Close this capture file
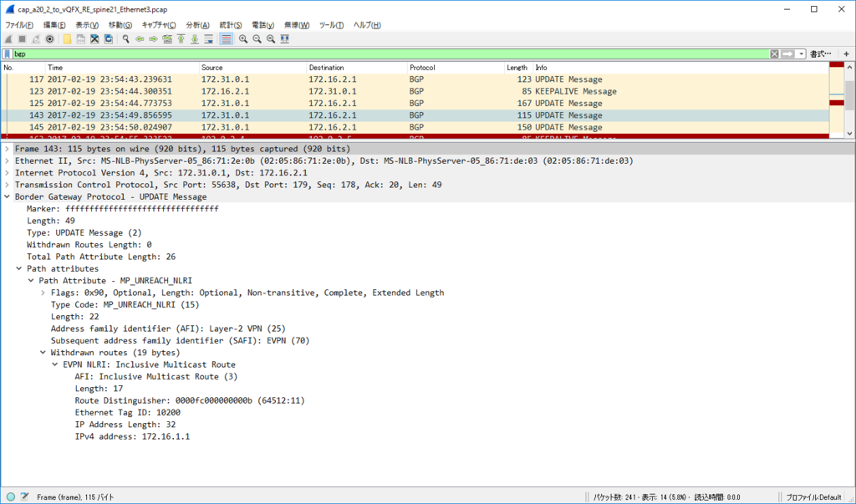This screenshot has width=856, height=504. (x=94, y=38)
